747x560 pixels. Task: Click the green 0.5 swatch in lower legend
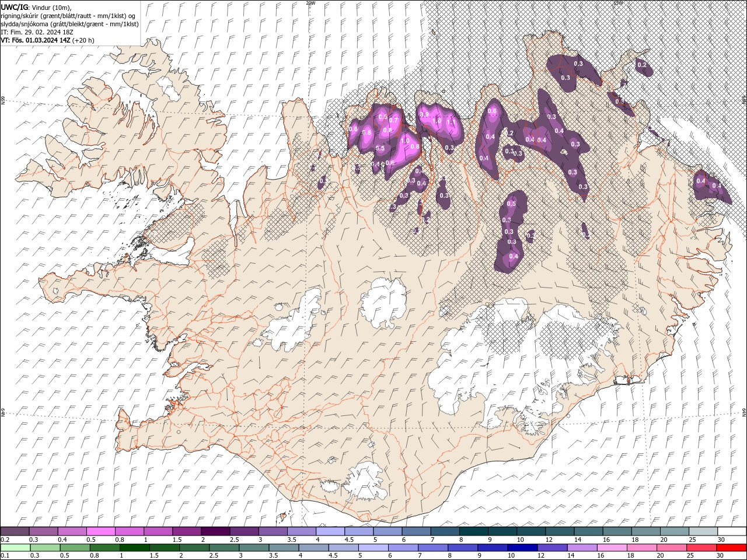pyautogui.click(x=75, y=548)
